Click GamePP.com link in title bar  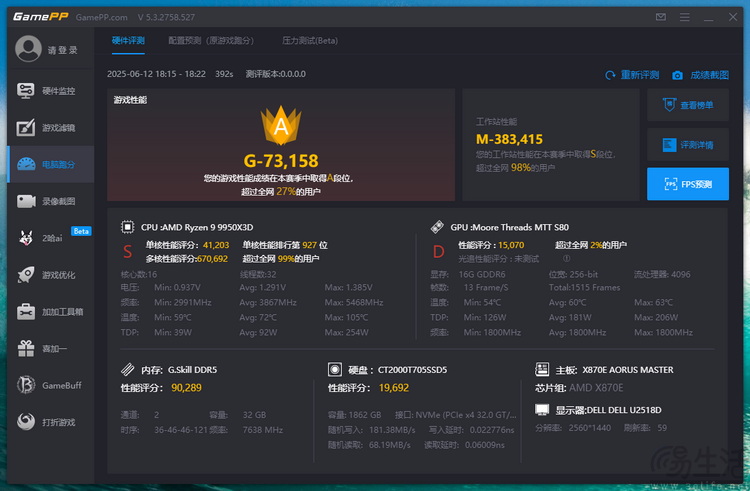[x=101, y=17]
